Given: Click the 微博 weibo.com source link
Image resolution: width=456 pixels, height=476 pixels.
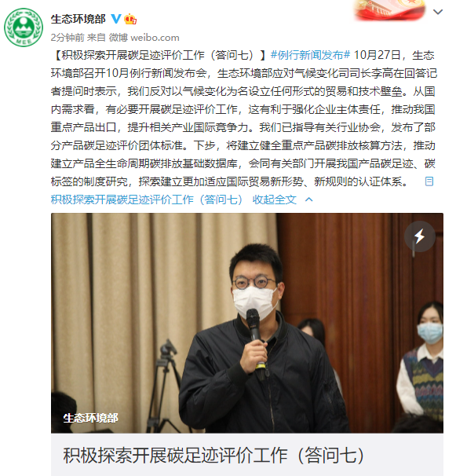Looking at the screenshot, I should 144,38.
